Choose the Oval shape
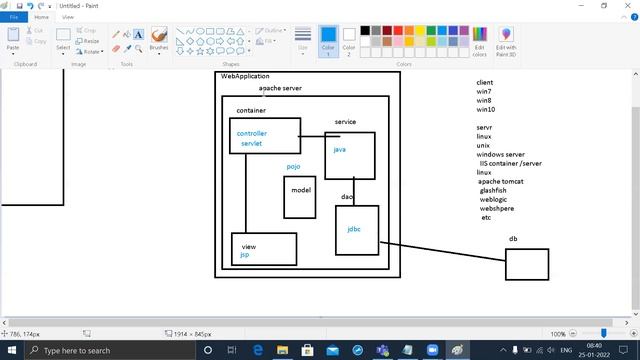Viewport: 640px width, 360px height. tap(200, 31)
